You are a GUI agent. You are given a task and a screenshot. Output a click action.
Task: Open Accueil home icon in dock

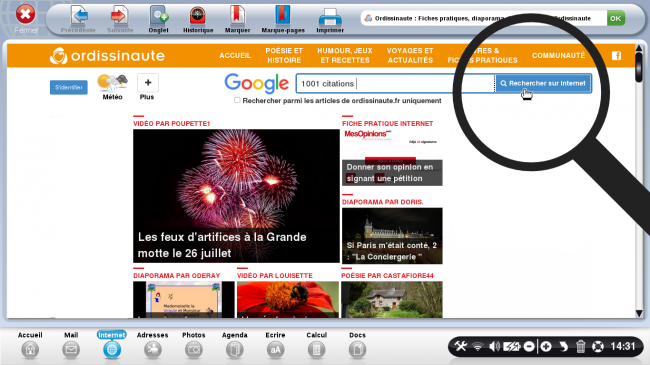(x=30, y=350)
